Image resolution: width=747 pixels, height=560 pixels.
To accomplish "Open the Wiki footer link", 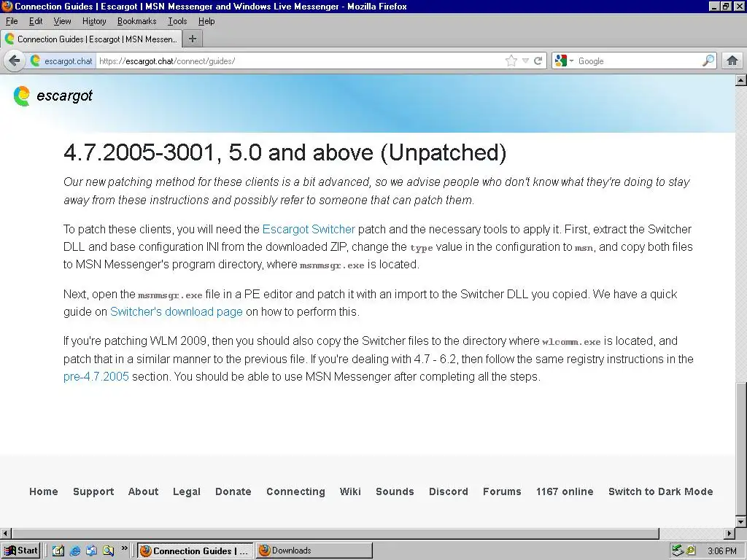I will pos(350,491).
